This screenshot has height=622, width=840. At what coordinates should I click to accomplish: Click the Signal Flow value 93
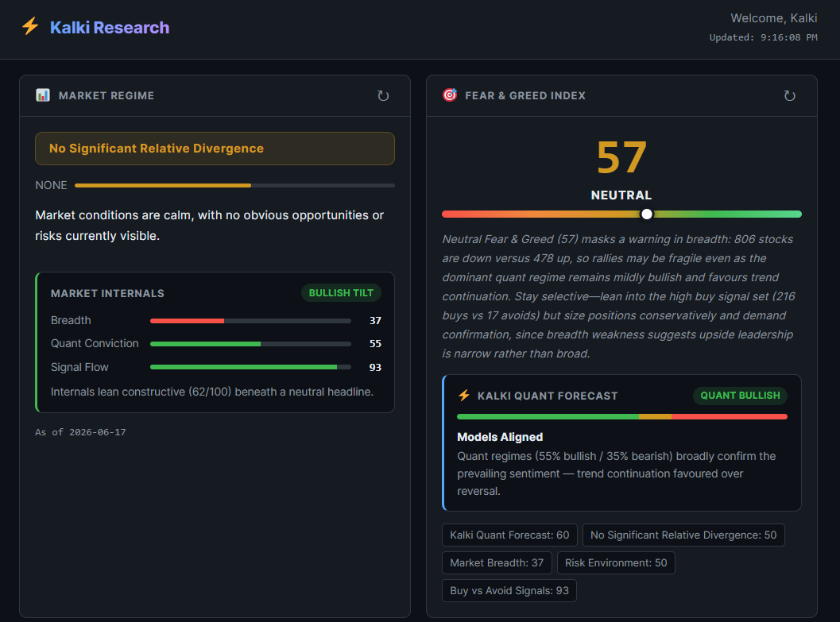pyautogui.click(x=375, y=367)
